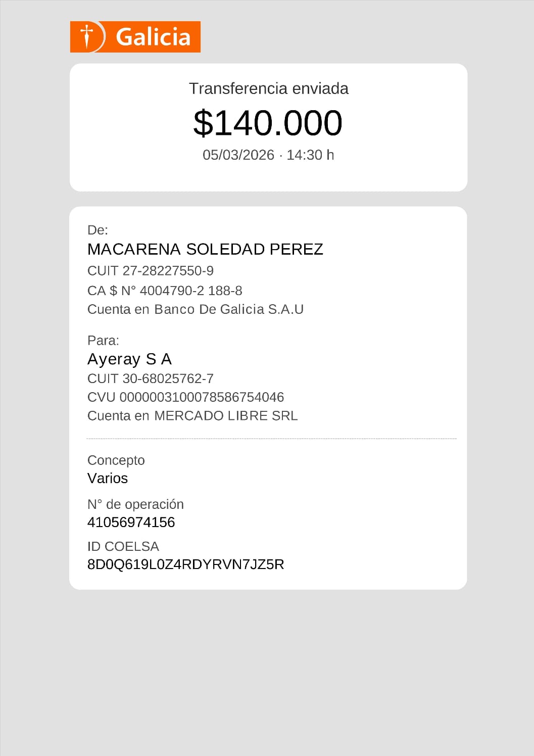Click the sender CUIT 27-28227550-9
534x756 pixels.
pos(151,271)
